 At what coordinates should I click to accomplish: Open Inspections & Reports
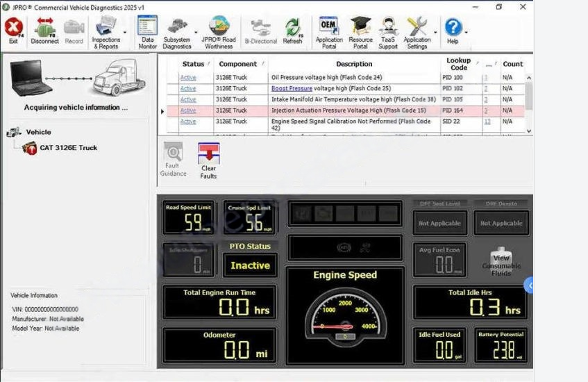coord(106,33)
